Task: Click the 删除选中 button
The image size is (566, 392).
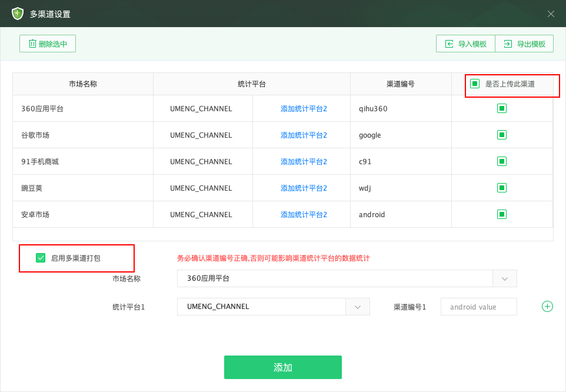Action: [48, 44]
